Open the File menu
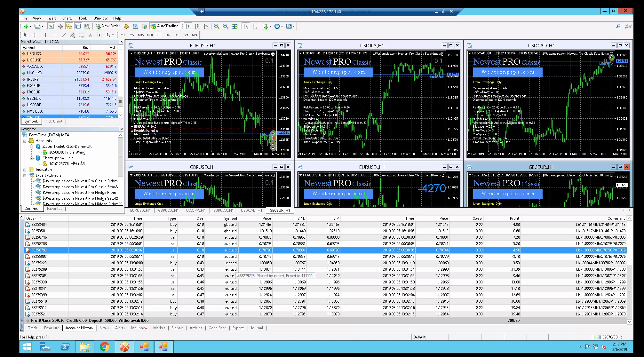This screenshot has width=644, height=357. pyautogui.click(x=24, y=18)
